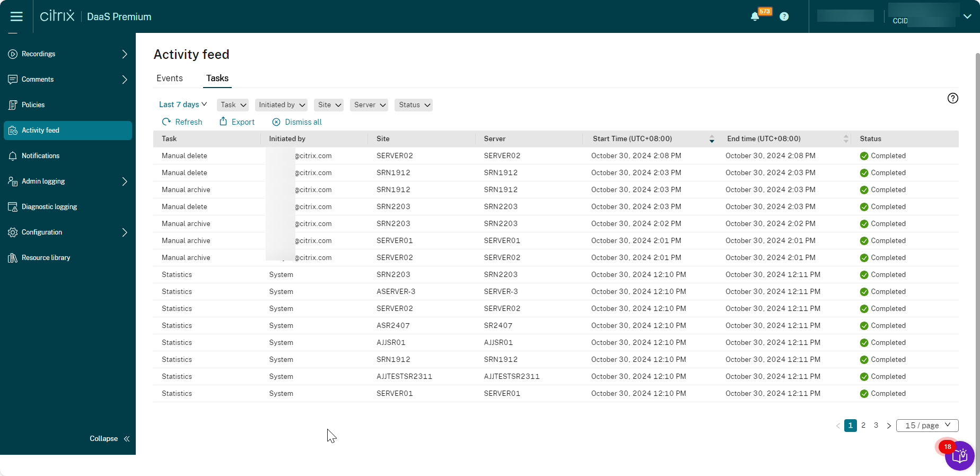Click the notifications bell icon
The width and height of the screenshot is (980, 476).
[x=755, y=16]
